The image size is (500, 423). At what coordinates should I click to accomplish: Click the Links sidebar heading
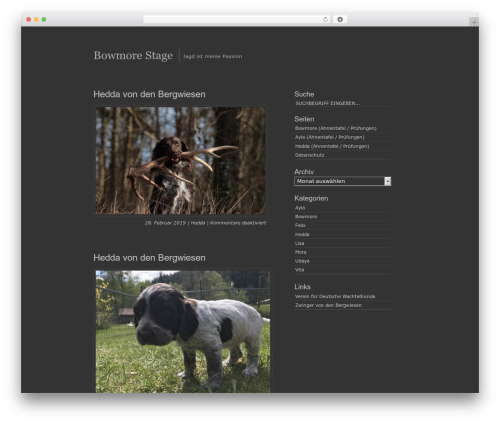(x=302, y=287)
